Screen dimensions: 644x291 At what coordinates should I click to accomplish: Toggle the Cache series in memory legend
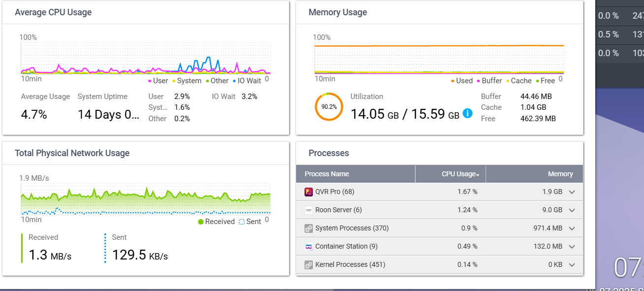pos(518,81)
